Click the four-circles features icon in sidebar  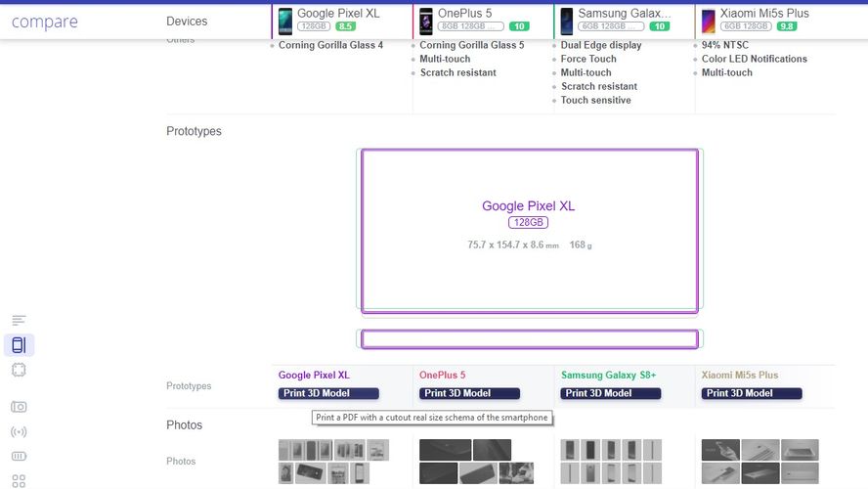click(19, 480)
